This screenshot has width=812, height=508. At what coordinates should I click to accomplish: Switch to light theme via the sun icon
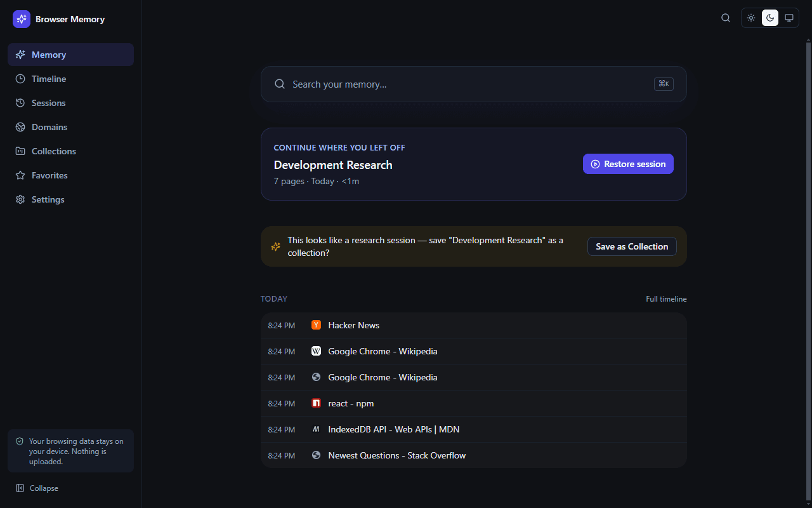751,18
